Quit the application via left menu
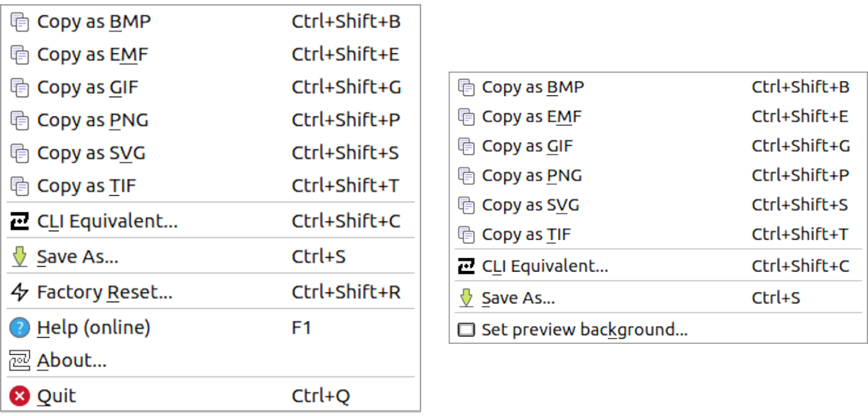Viewport: 868px width, 416px height. click(56, 395)
